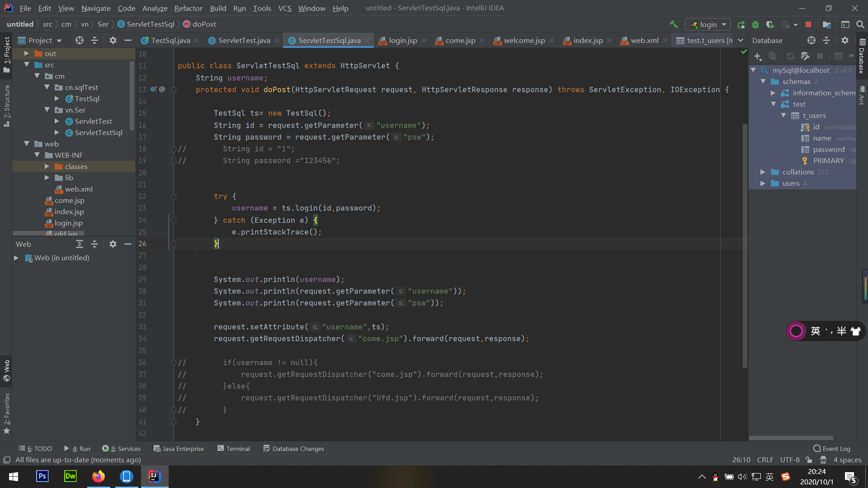The width and height of the screenshot is (868, 488).
Task: Open Dreamweaver from the taskbar
Action: (x=71, y=476)
